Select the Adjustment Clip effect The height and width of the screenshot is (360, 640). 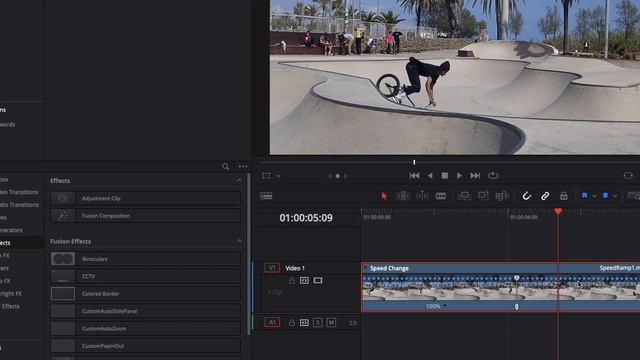(x=146, y=198)
